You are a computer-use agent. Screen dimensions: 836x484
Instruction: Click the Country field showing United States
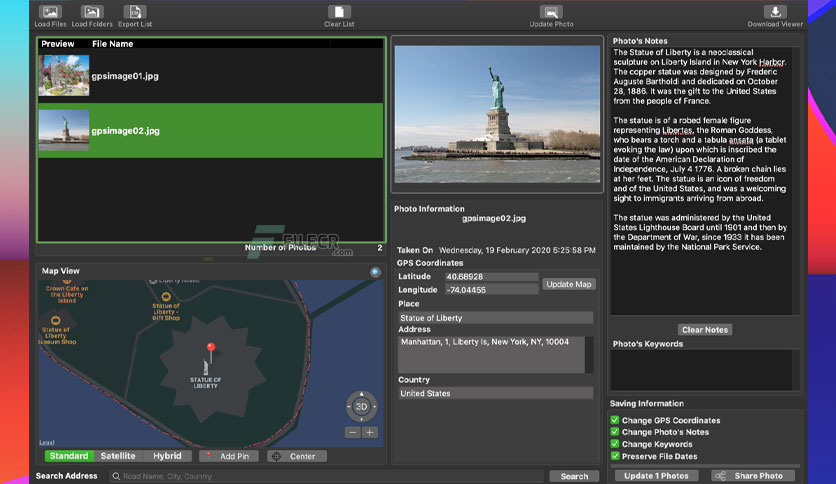495,393
